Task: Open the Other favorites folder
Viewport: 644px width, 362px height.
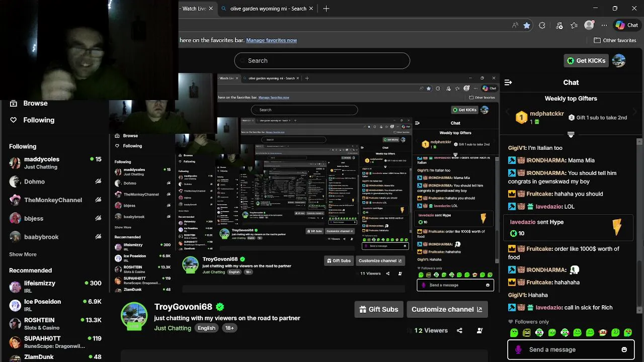Action: [x=615, y=40]
